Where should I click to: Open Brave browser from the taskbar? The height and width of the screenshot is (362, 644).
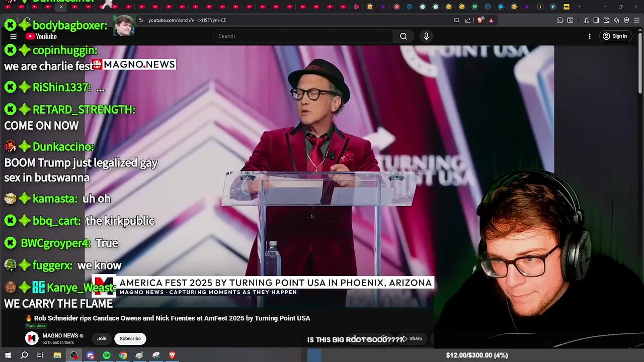[172, 355]
